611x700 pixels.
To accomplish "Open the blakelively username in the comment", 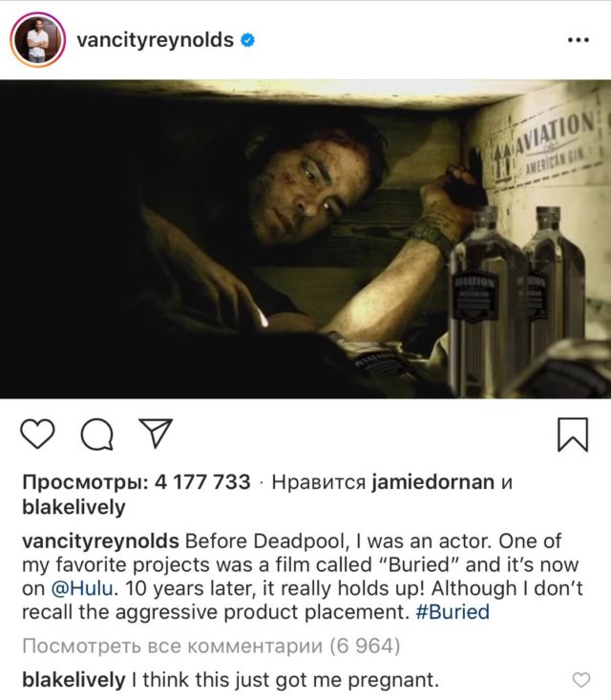I will (74, 680).
